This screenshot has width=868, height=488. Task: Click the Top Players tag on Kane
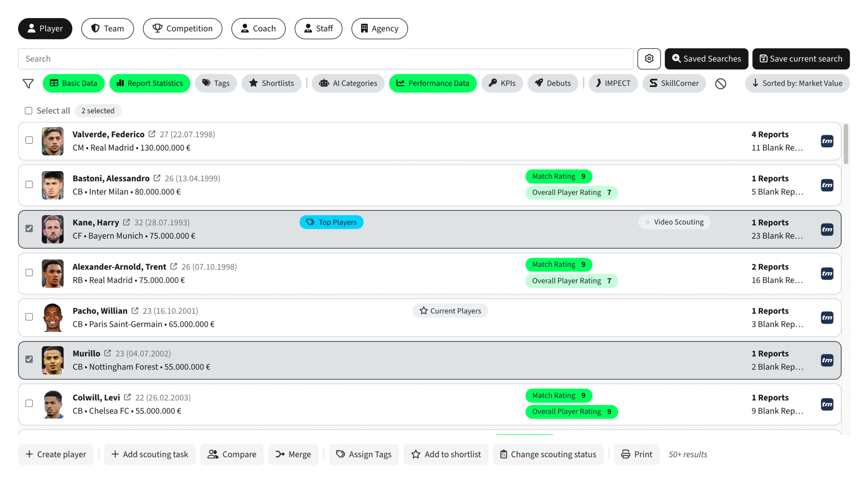331,222
